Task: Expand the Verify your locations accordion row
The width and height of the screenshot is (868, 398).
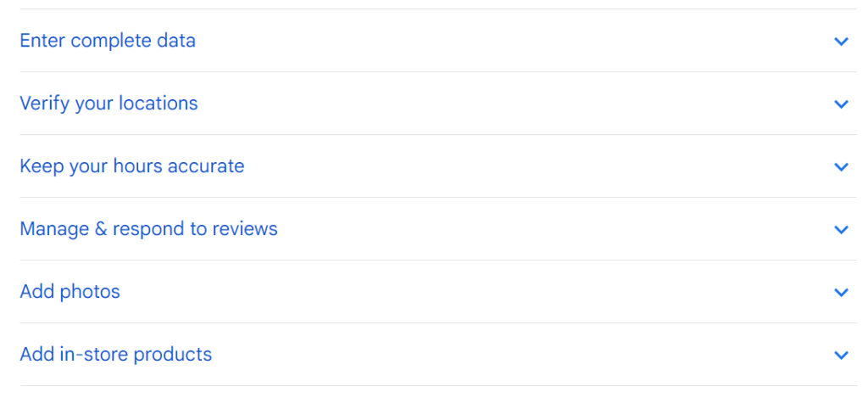Action: pos(438,103)
